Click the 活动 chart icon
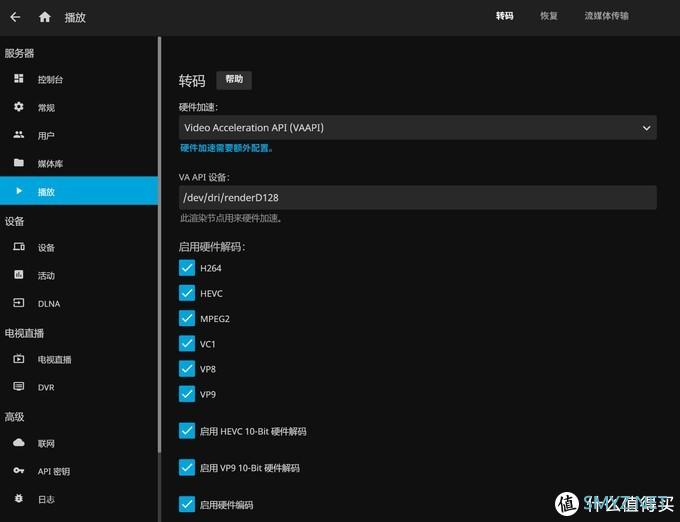 pos(19,274)
